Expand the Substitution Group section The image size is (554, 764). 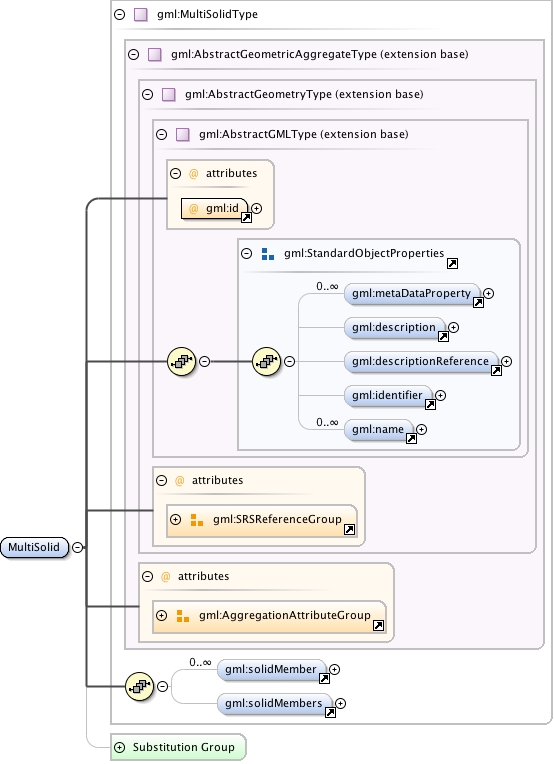coord(119,747)
